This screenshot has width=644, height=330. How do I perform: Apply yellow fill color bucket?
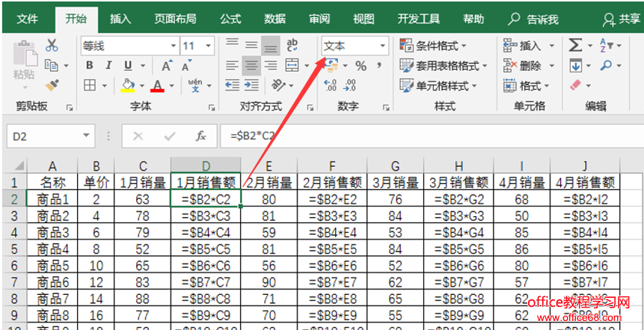pos(128,85)
